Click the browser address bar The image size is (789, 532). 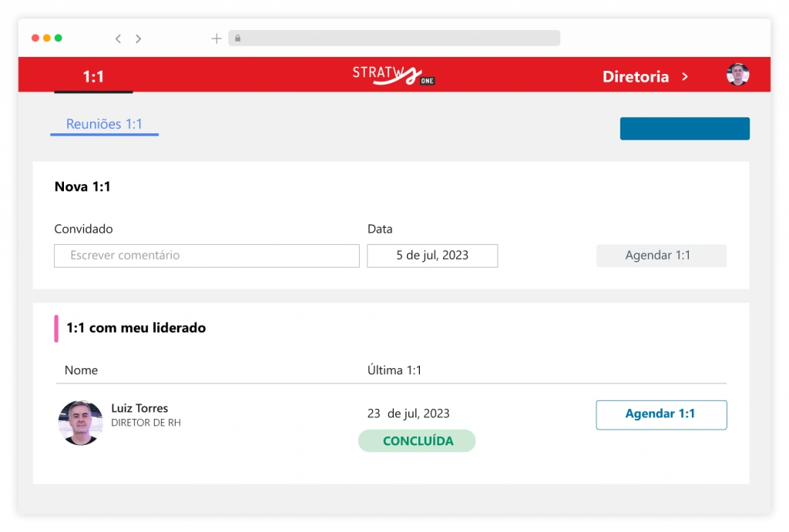[394, 38]
